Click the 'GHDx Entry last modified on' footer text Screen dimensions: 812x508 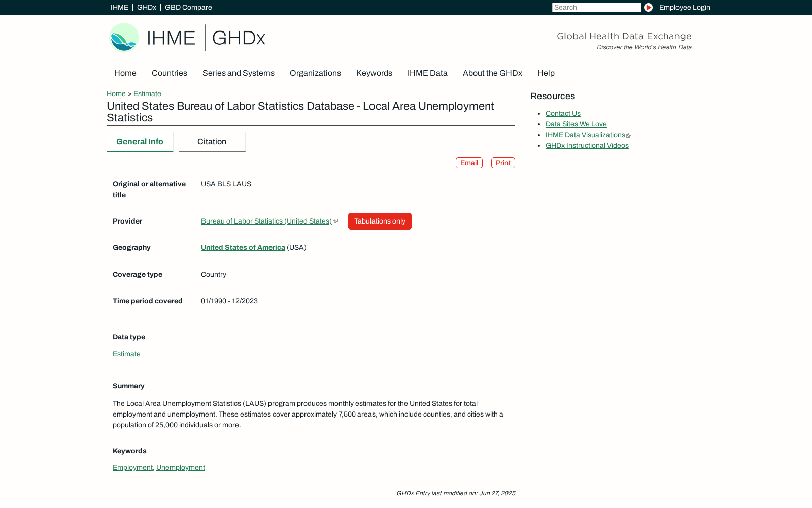click(x=456, y=493)
